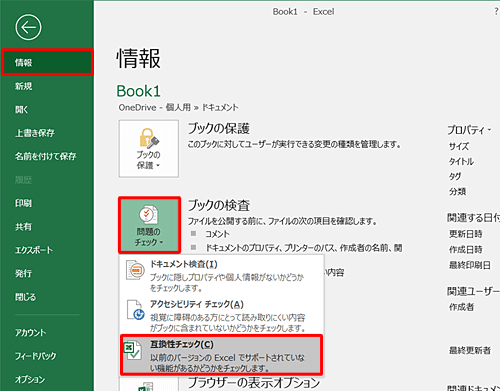Select 名前を付けて保存 option

(47, 156)
